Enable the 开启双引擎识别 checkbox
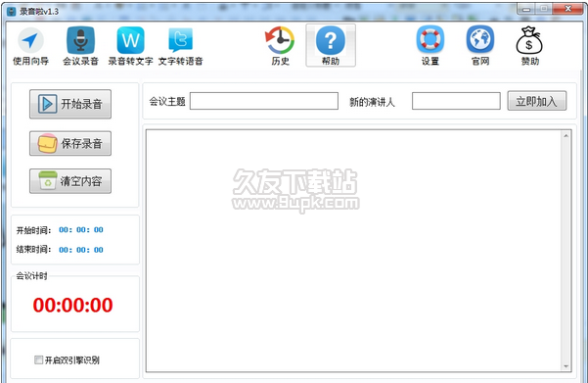This screenshot has height=383, width=588. (38, 359)
